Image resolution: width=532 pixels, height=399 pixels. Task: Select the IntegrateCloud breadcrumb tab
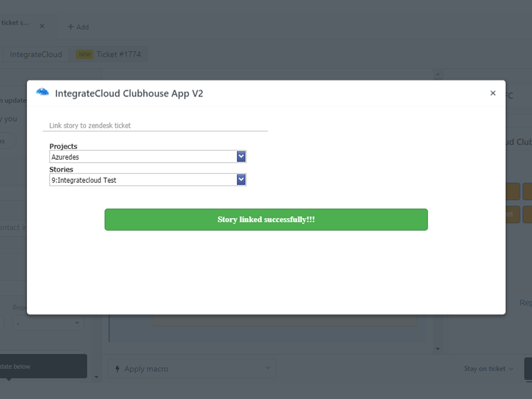click(x=36, y=55)
